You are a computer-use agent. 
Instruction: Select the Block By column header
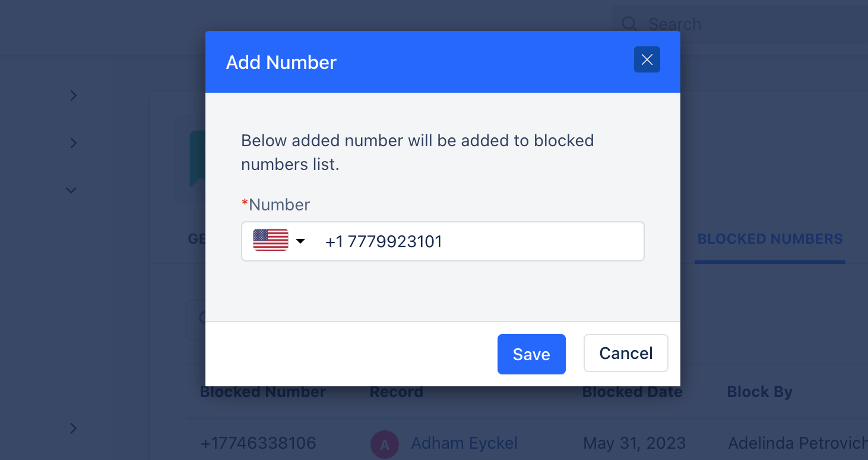click(759, 392)
